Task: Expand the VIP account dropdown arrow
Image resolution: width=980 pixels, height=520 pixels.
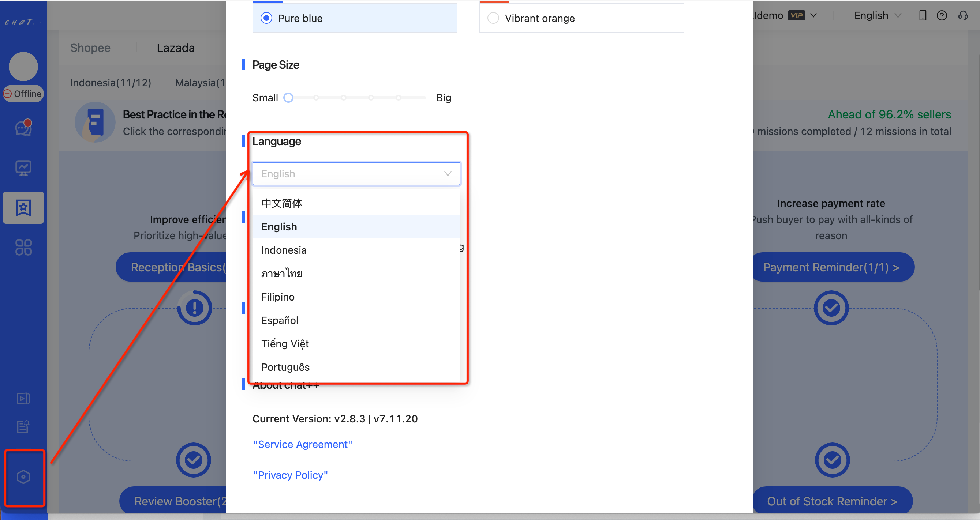Action: tap(813, 16)
